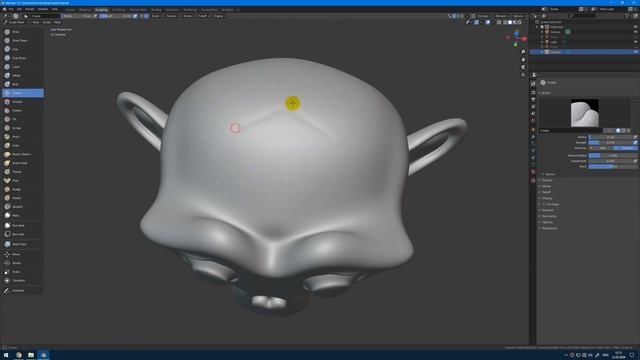Select the highlighted Crease brush

pyautogui.click(x=22, y=93)
